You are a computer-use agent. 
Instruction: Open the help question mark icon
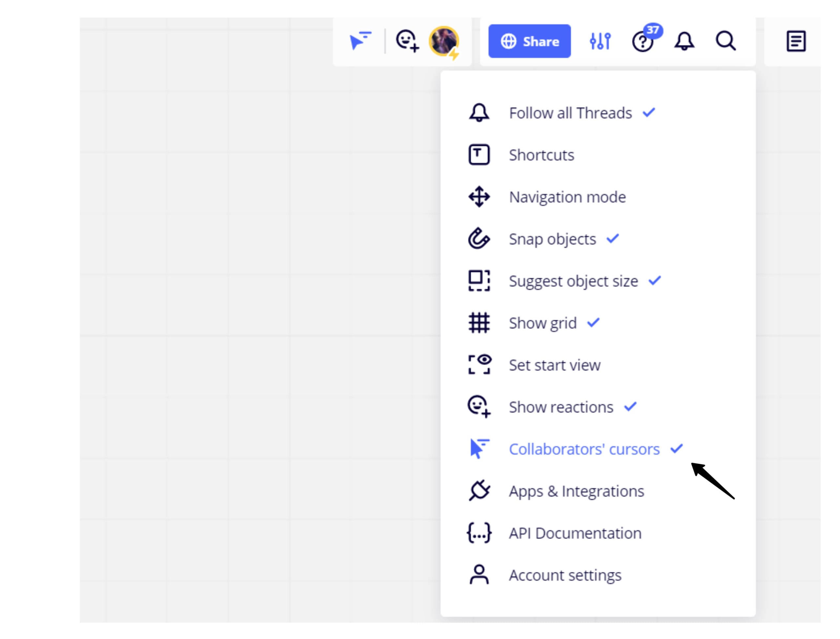point(642,41)
